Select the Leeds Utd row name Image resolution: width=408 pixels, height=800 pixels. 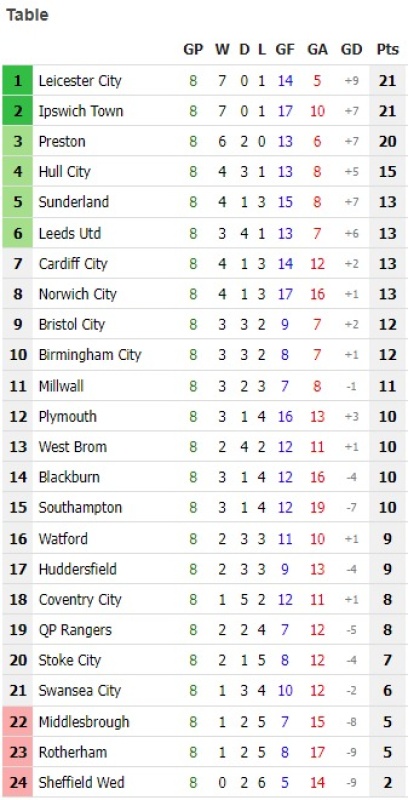(x=70, y=233)
